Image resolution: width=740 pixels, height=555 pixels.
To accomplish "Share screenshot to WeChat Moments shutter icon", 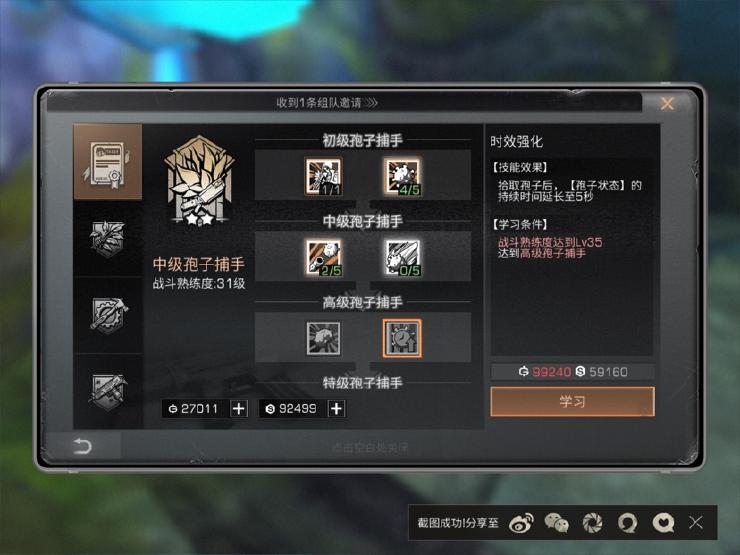I will (592, 522).
